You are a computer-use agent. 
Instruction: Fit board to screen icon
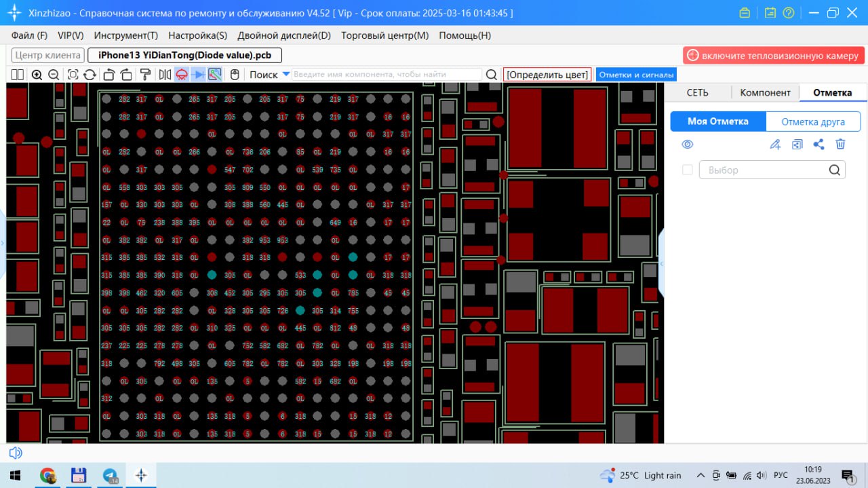pos(73,75)
